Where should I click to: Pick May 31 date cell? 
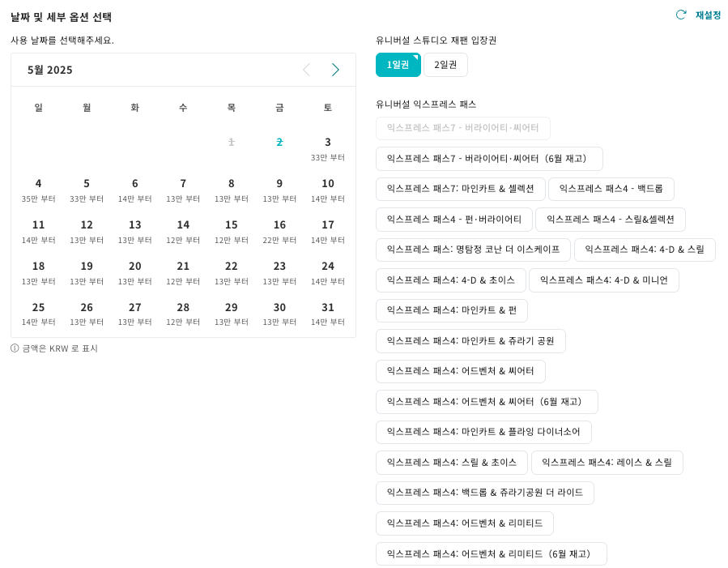328,314
